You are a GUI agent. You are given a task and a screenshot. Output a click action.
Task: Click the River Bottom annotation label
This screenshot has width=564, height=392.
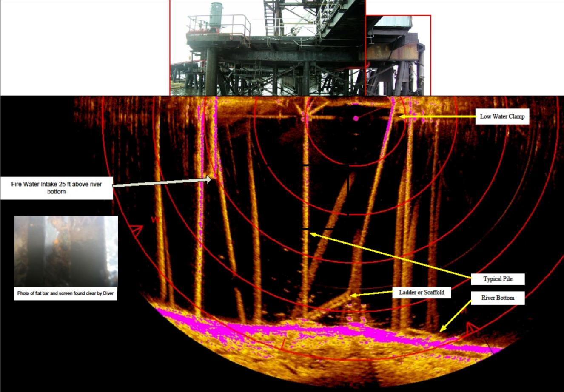point(498,298)
